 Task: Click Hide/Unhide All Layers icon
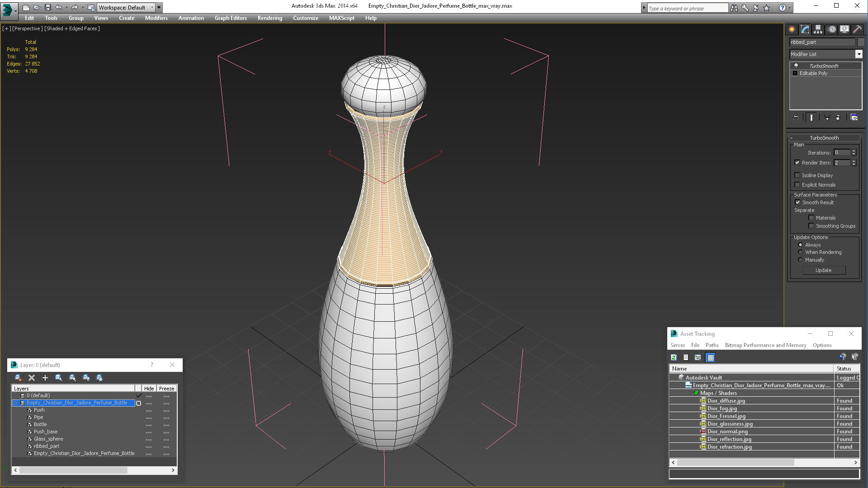point(86,378)
